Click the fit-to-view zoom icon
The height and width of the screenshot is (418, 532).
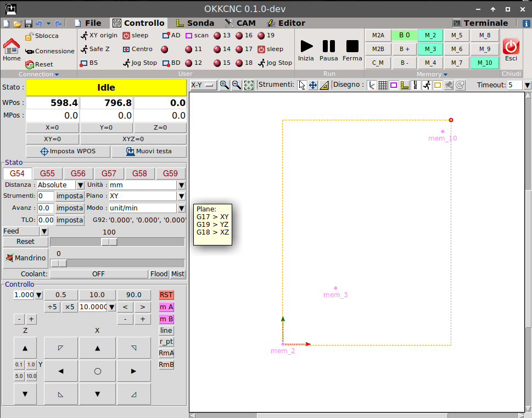pos(249,85)
